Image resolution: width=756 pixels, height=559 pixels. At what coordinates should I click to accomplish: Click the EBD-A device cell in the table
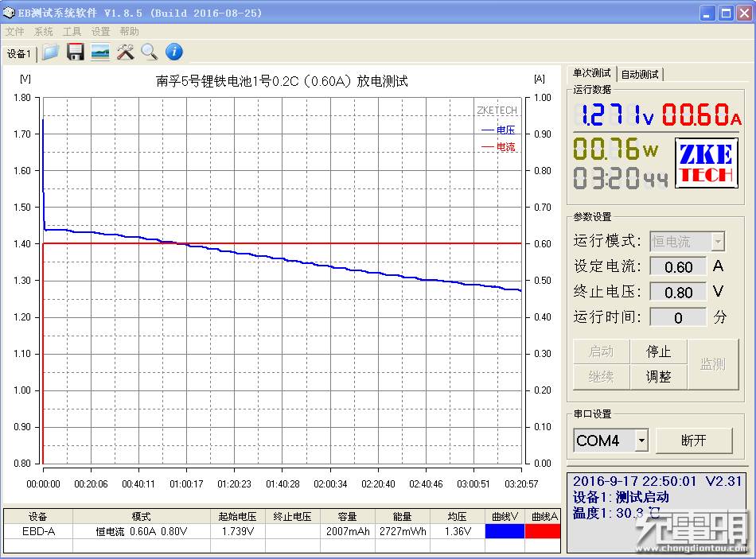38,531
